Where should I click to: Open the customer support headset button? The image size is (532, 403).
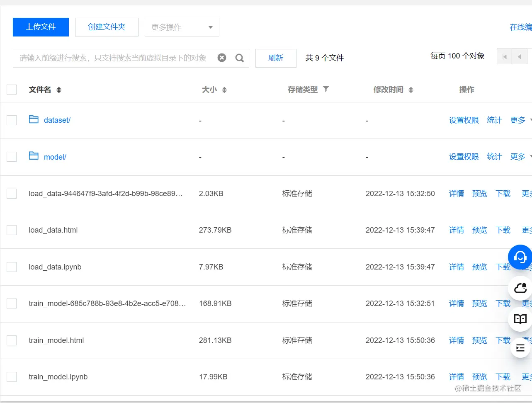point(520,257)
